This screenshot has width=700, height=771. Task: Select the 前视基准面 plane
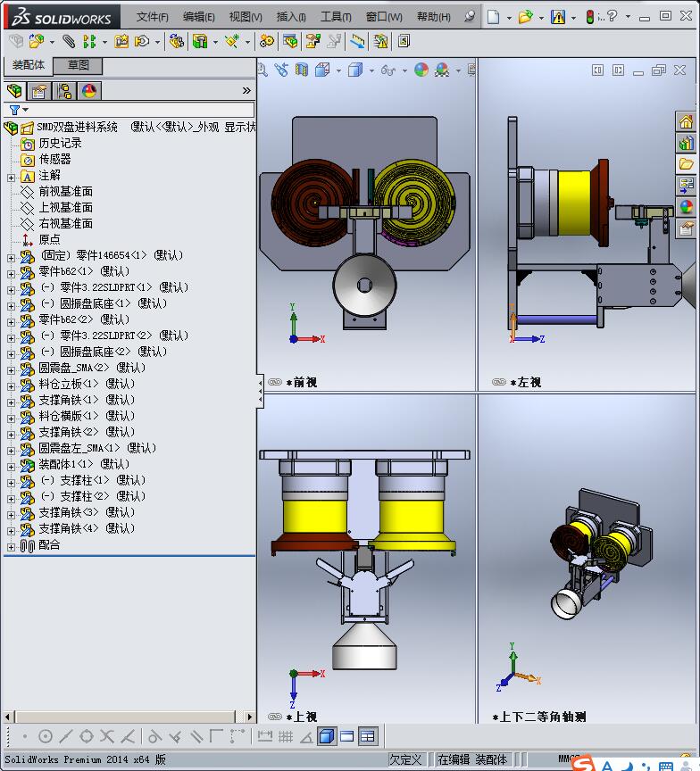(x=66, y=192)
